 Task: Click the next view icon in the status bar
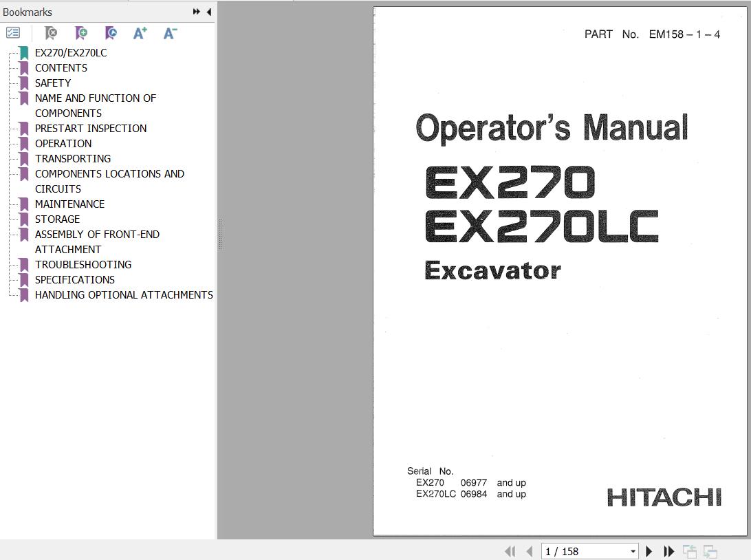(x=710, y=551)
